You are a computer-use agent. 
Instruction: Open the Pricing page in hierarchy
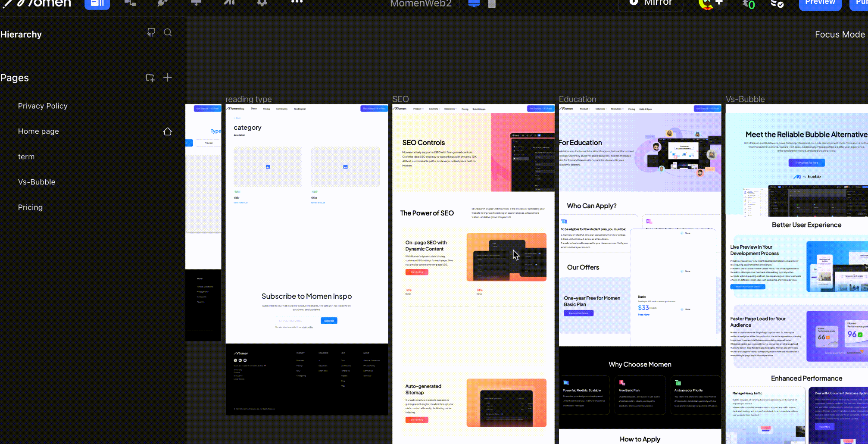click(x=30, y=207)
